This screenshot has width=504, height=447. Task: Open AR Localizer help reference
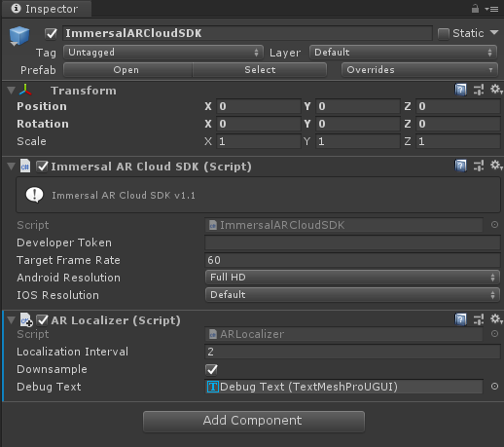pyautogui.click(x=460, y=319)
